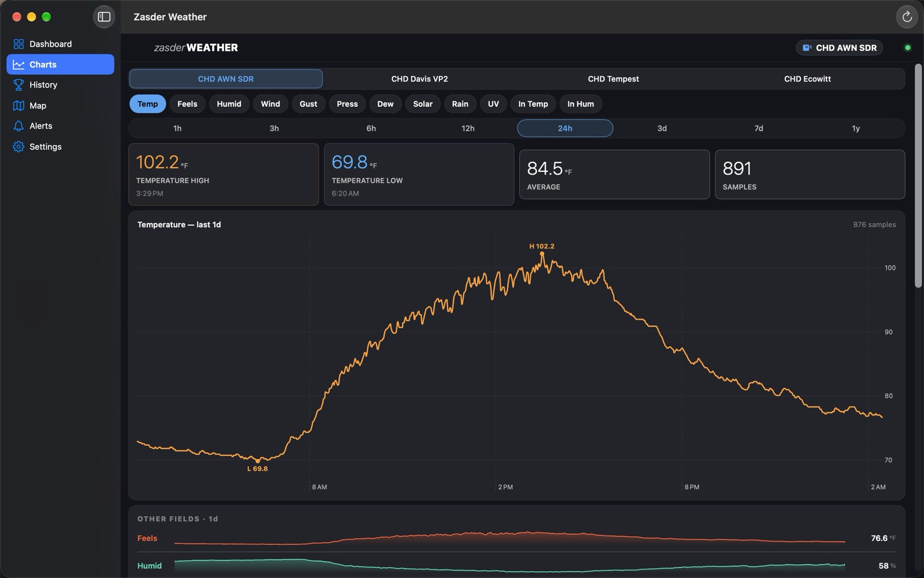This screenshot has width=924, height=578.
Task: Click the Temperature High 102.2 card
Action: (223, 175)
